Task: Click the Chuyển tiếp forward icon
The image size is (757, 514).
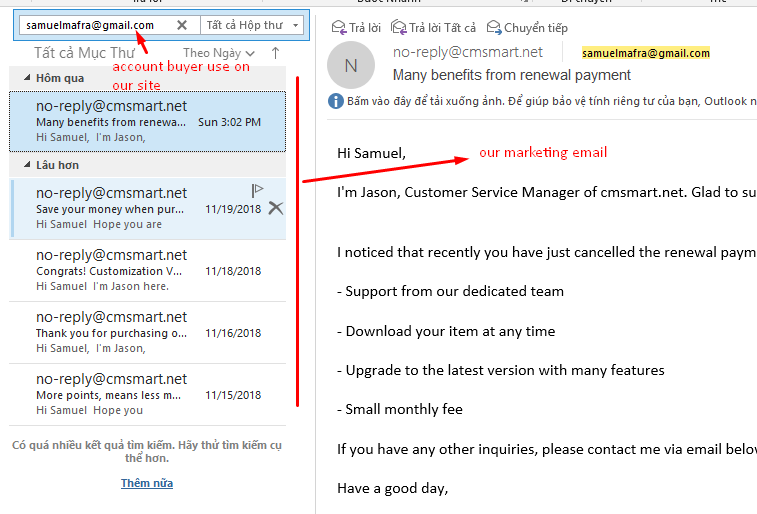Action: tap(495, 27)
